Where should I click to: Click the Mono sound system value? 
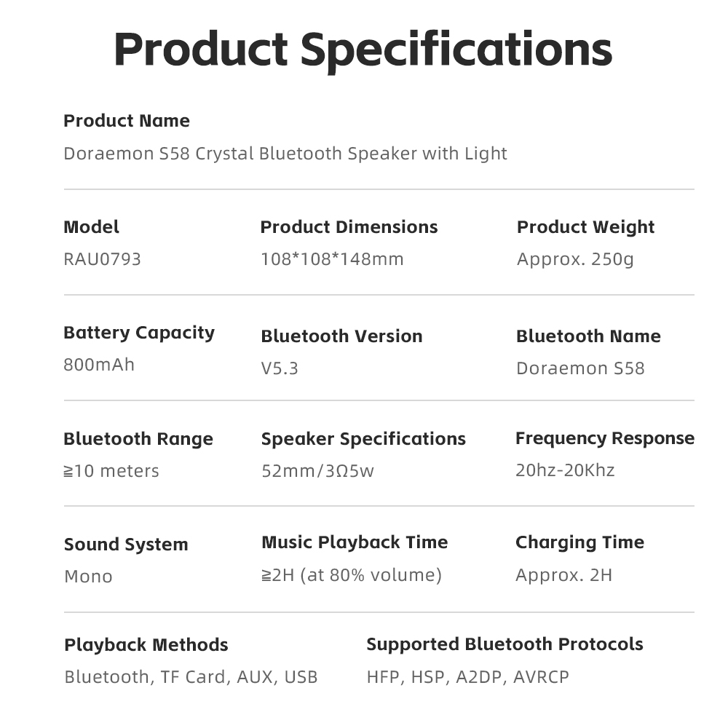coord(88,577)
